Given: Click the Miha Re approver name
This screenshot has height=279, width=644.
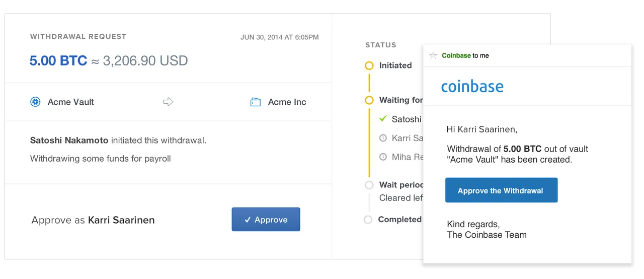Looking at the screenshot, I should tap(408, 157).
